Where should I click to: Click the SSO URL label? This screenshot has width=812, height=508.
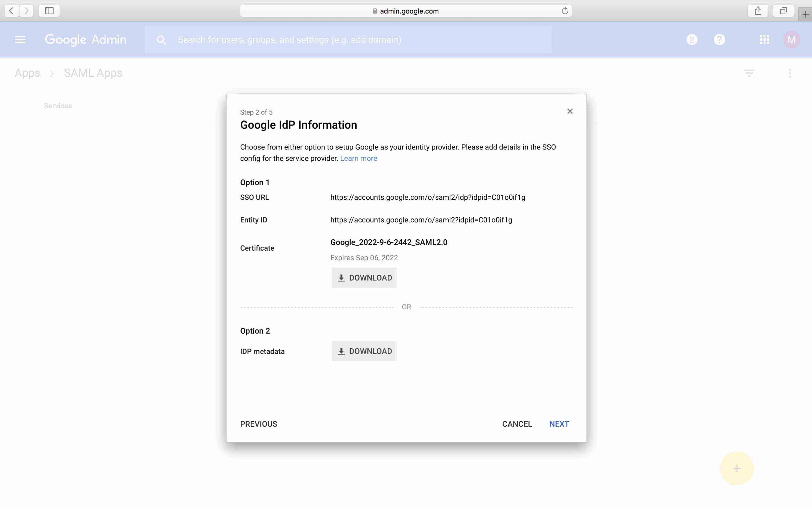pos(254,197)
